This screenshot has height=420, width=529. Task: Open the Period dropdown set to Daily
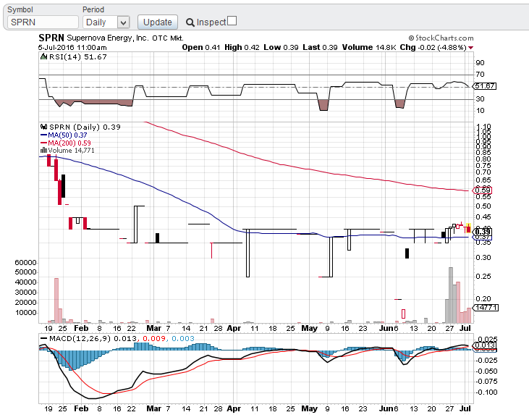pyautogui.click(x=106, y=22)
